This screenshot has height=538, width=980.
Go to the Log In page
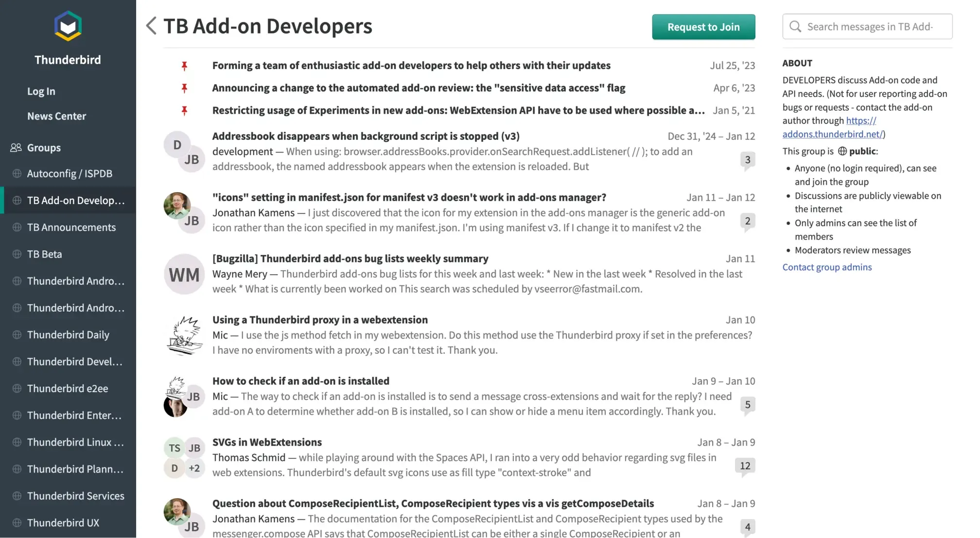click(x=41, y=91)
